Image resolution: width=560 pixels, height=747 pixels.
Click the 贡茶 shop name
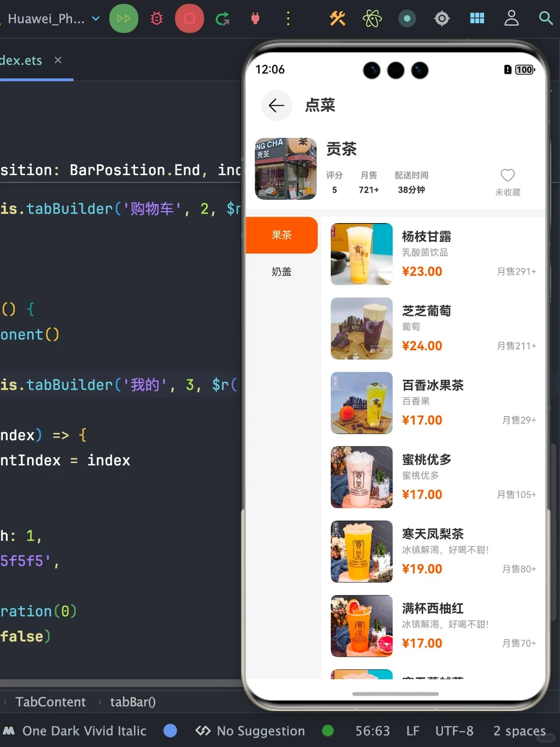pos(341,149)
